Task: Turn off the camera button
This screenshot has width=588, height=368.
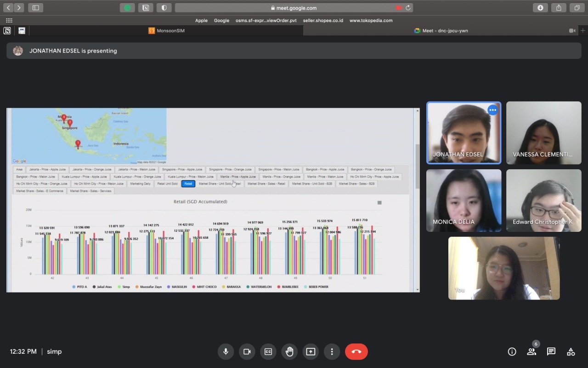Action: click(247, 351)
